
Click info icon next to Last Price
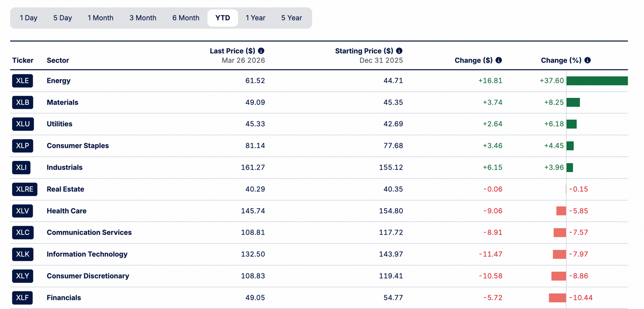(261, 51)
